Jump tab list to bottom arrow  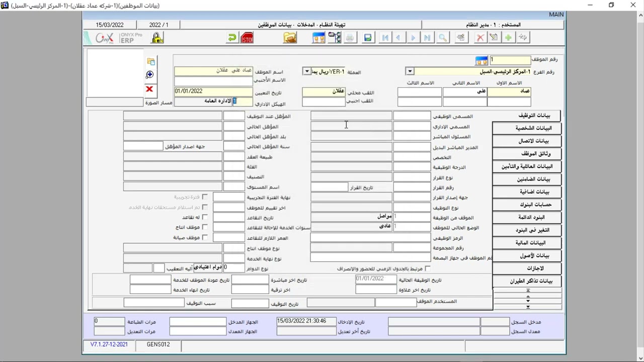(528, 307)
